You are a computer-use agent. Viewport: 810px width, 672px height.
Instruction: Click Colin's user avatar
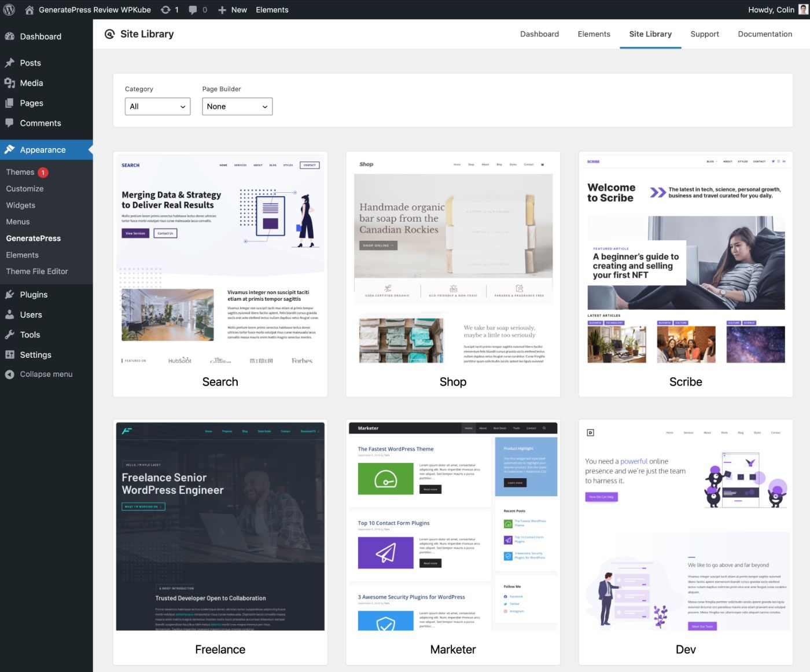(x=804, y=9)
